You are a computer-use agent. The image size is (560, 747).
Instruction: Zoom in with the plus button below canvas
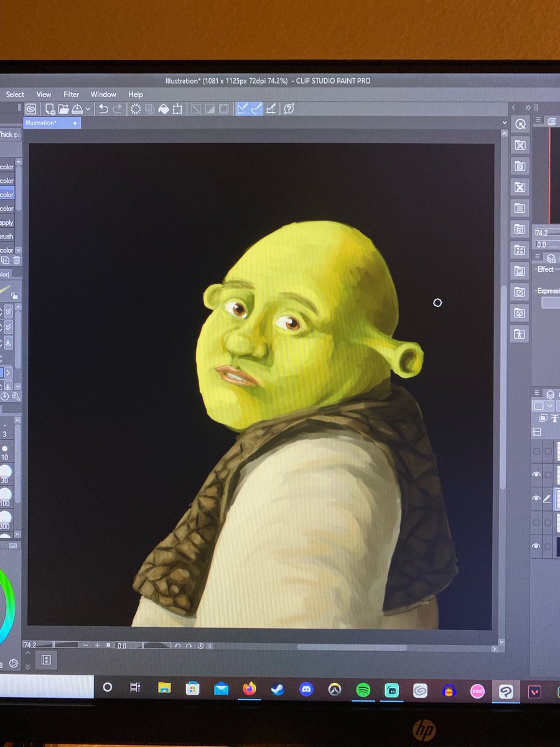point(97,644)
